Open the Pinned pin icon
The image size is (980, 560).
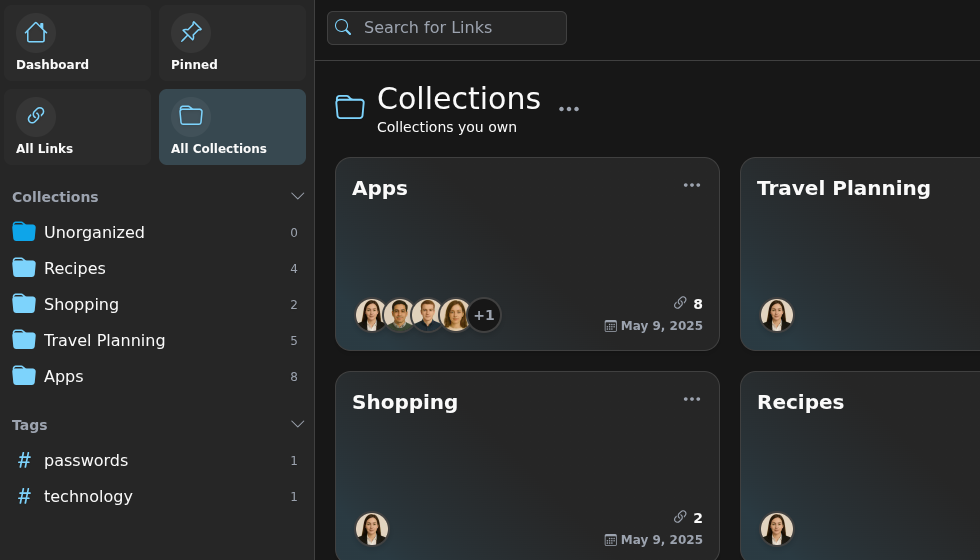191,32
